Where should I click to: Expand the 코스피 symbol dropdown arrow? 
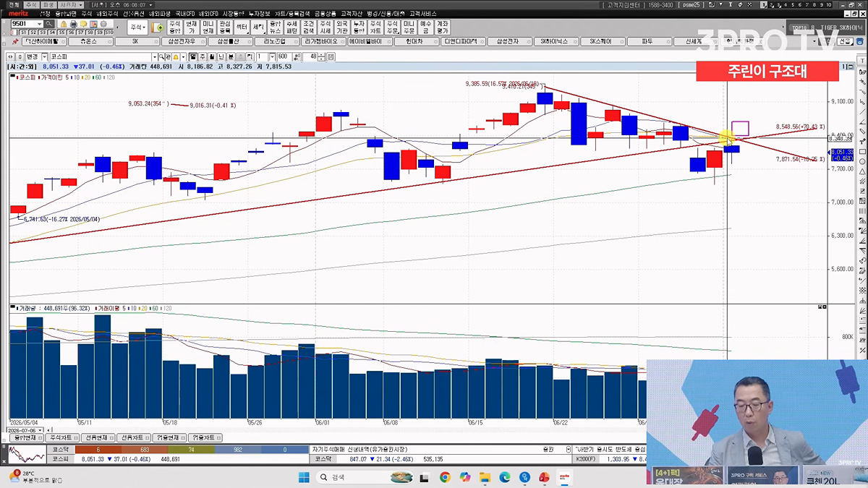click(x=154, y=56)
